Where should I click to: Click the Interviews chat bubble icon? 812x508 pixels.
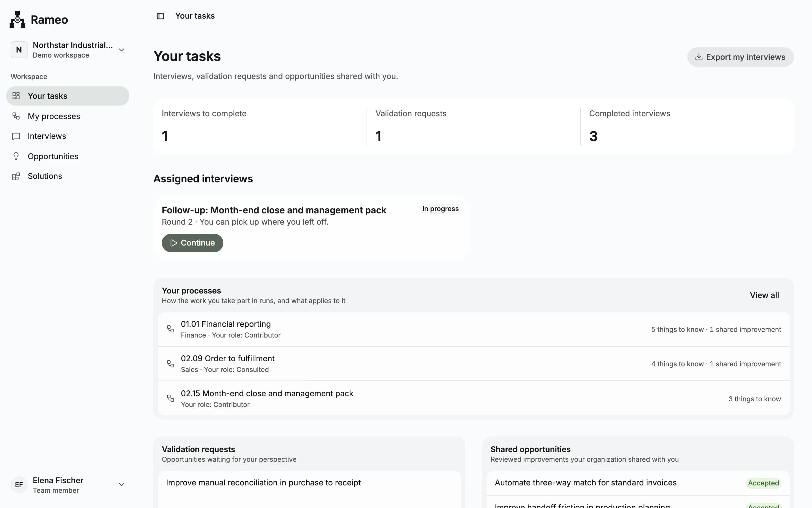pyautogui.click(x=16, y=136)
